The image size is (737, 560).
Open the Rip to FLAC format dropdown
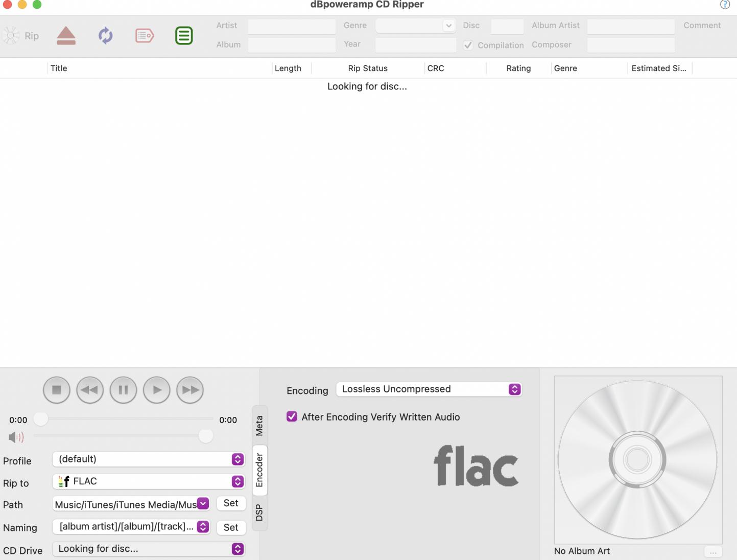click(x=149, y=481)
